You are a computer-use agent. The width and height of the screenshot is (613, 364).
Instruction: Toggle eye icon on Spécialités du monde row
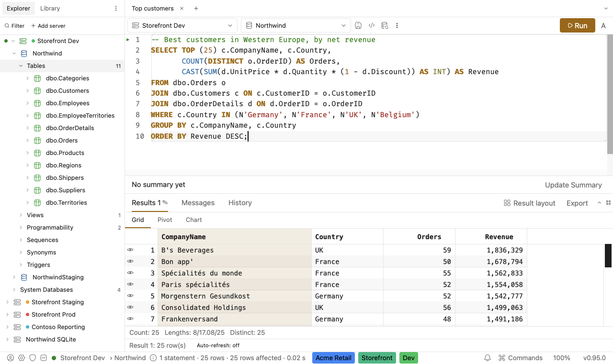coord(130,273)
